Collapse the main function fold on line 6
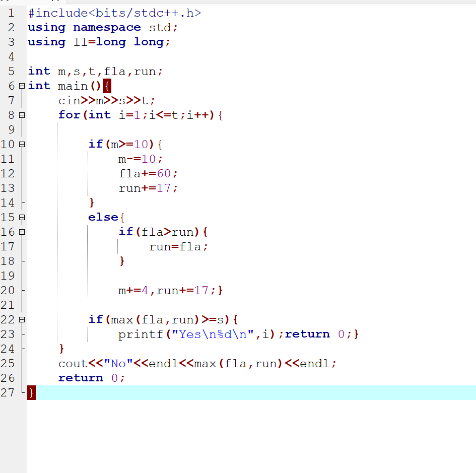Screen dimensions: 476x473 22,86
